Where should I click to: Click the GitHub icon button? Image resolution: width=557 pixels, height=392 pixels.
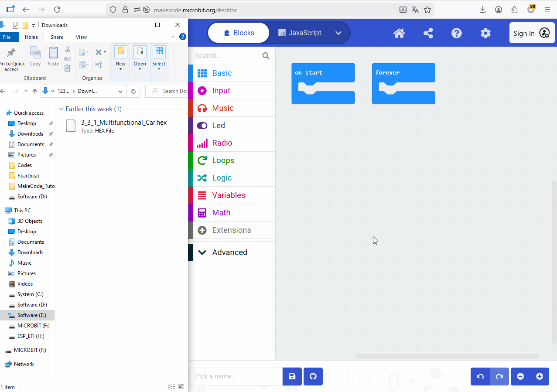point(313,376)
